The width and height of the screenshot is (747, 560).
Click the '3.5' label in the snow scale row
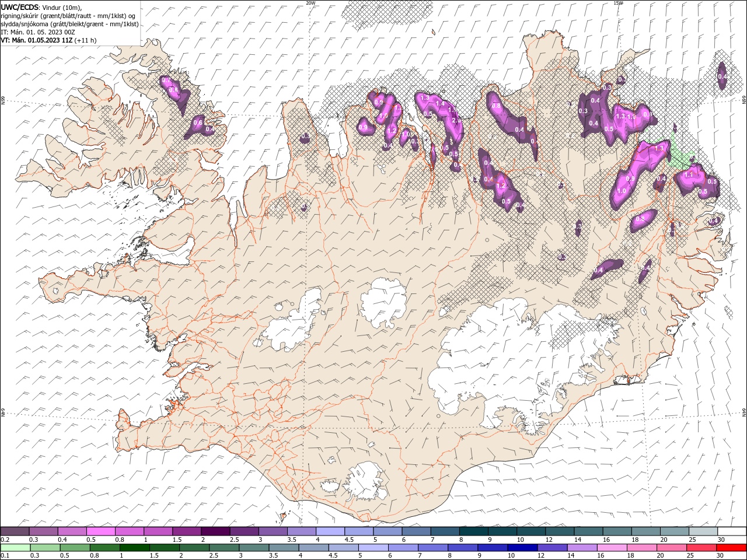[x=291, y=540]
